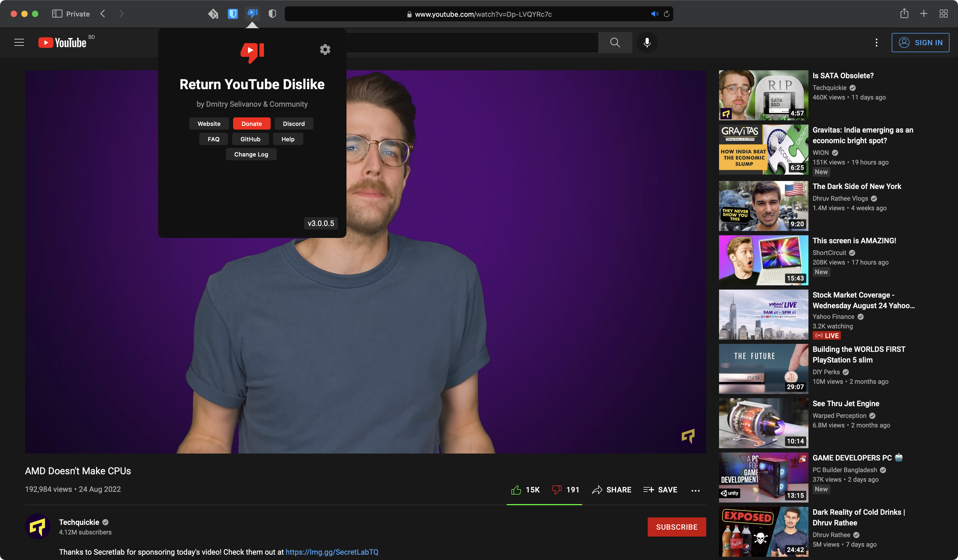Open the Change Log entry
Image resolution: width=958 pixels, height=560 pixels.
tap(251, 154)
